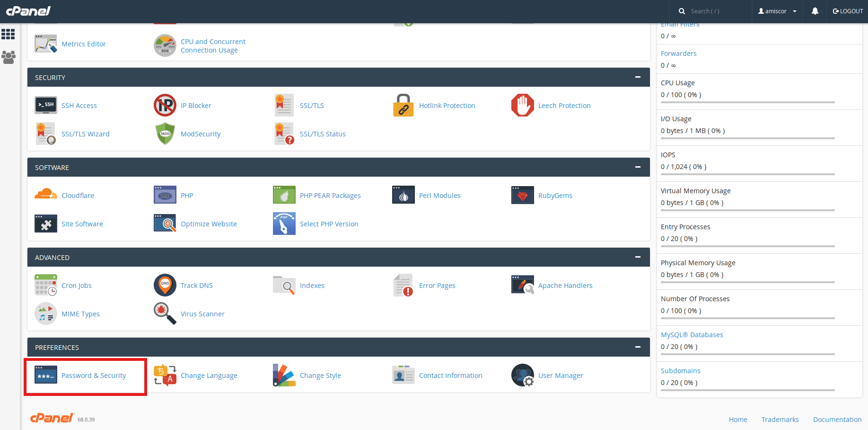Launch the Virus Scanner
Image resolution: width=868 pixels, height=430 pixels.
click(x=202, y=314)
